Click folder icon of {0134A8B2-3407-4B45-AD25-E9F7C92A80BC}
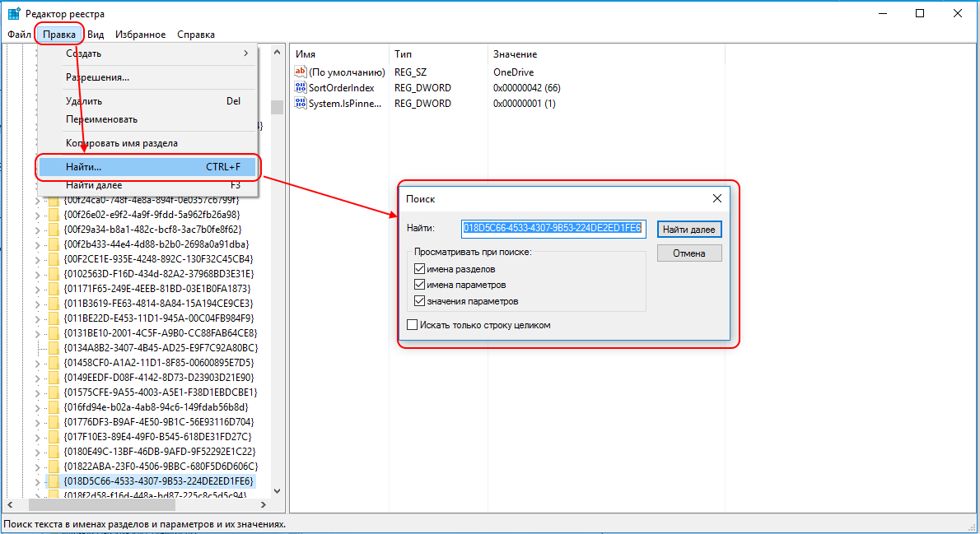Screen dimensions: 980x534 click(54, 348)
